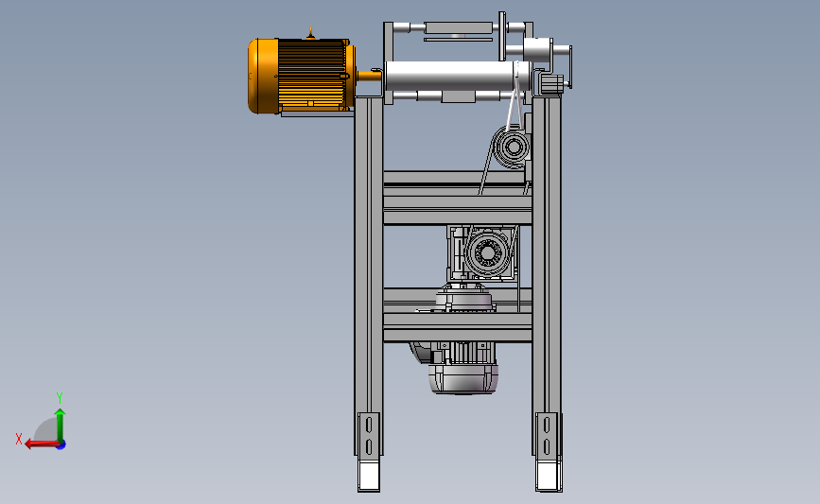Click the red X axis arrow of the triad
This screenshot has width=820, height=504.
click(42, 444)
